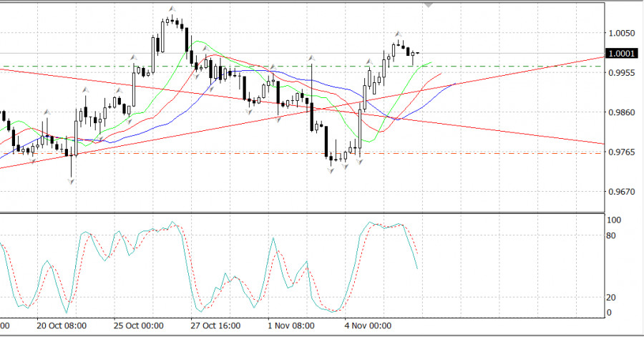Viewport: 644px width, 337px height.
Task: Click the 1.0050 price axis label
Action: point(622,33)
